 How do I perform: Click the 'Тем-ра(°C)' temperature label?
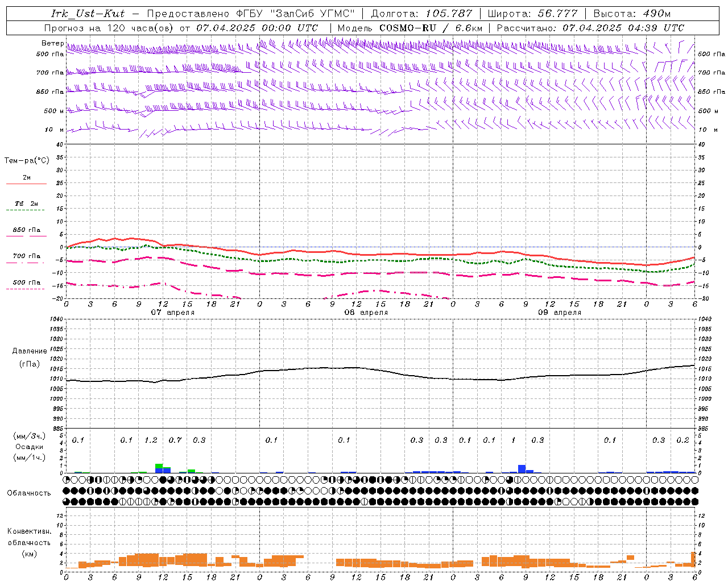pos(27,161)
